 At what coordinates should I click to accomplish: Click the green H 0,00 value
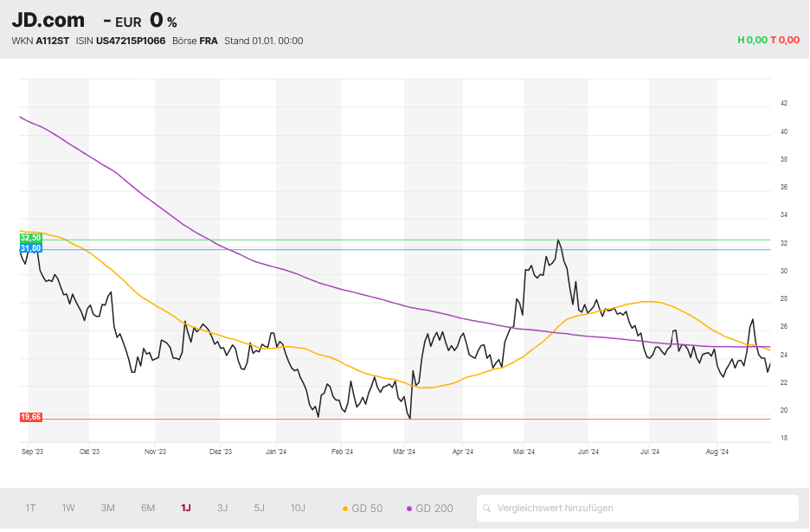point(752,40)
